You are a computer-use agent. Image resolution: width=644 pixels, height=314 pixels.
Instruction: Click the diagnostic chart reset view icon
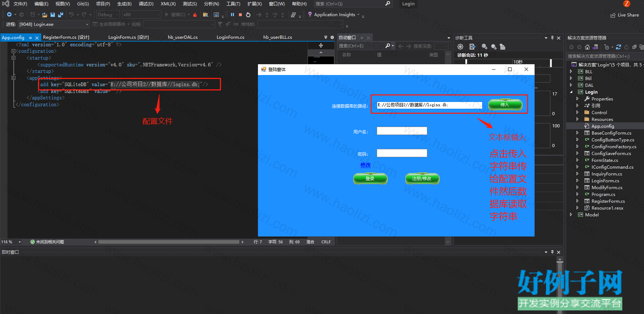pos(502,47)
